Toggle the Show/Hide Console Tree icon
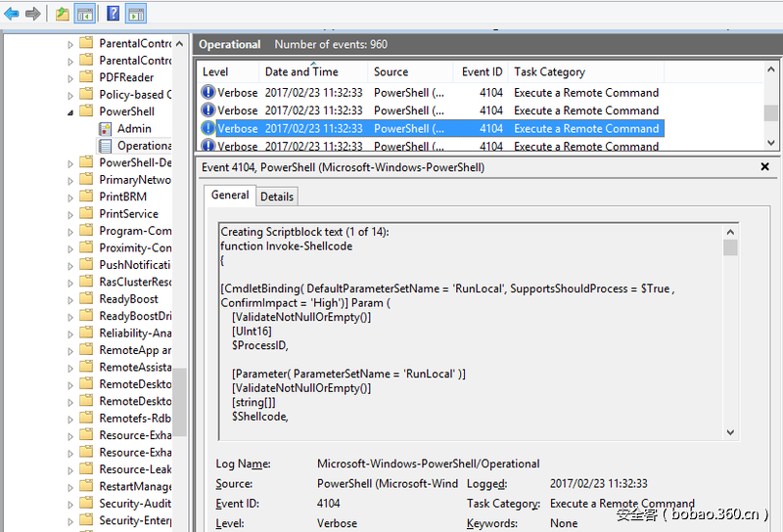The height and width of the screenshot is (532, 783). [x=85, y=14]
